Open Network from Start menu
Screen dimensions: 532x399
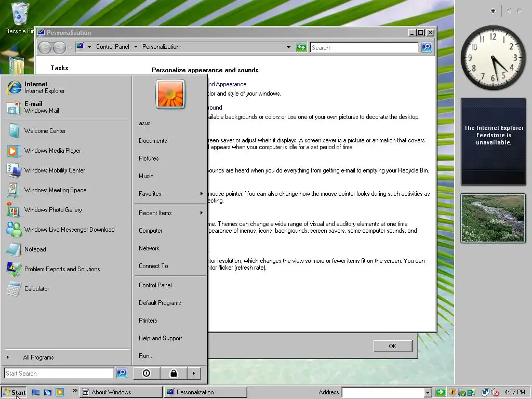pos(149,248)
